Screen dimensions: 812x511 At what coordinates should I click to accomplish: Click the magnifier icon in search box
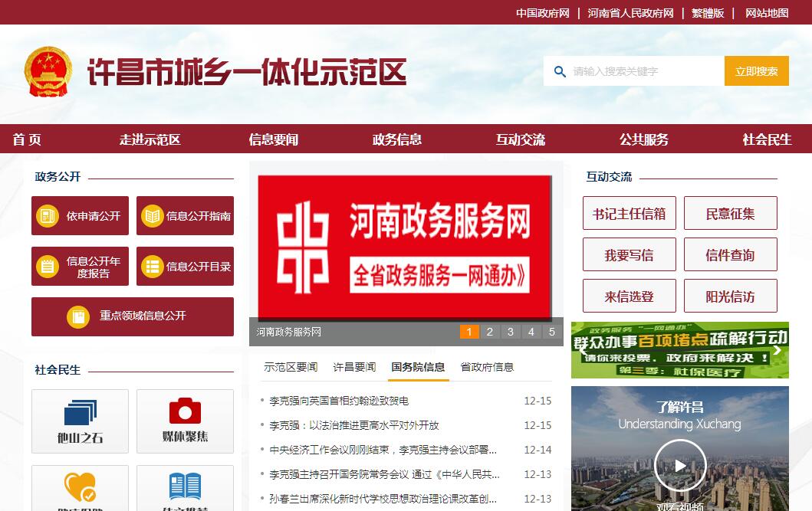560,71
